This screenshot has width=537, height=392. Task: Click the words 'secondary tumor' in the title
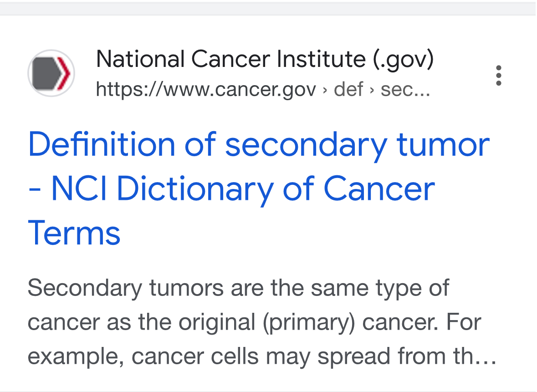pyautogui.click(x=357, y=145)
